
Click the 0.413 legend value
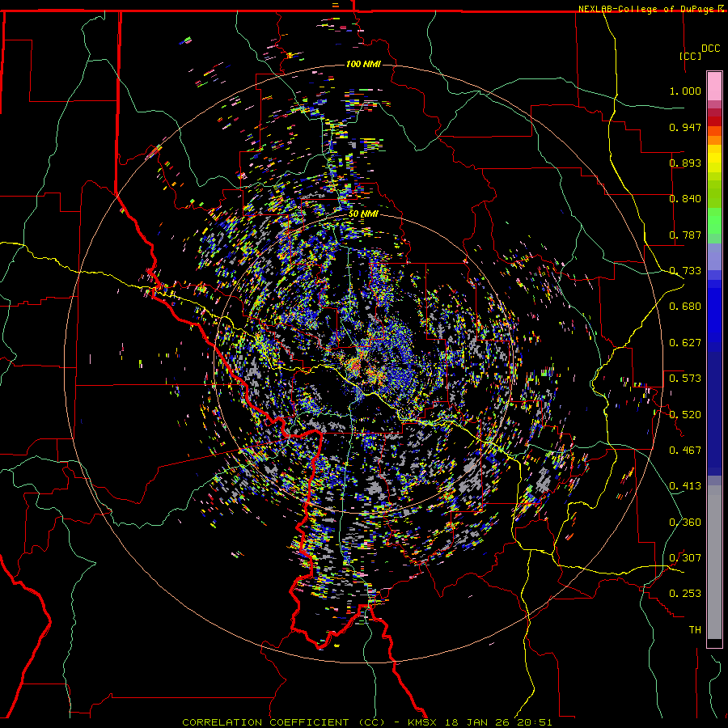pyautogui.click(x=685, y=486)
